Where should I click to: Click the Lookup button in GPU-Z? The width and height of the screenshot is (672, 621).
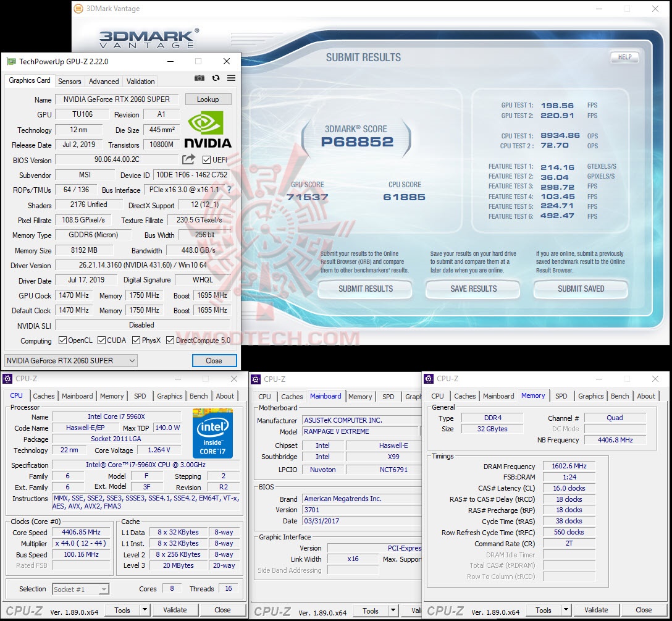coord(208,99)
